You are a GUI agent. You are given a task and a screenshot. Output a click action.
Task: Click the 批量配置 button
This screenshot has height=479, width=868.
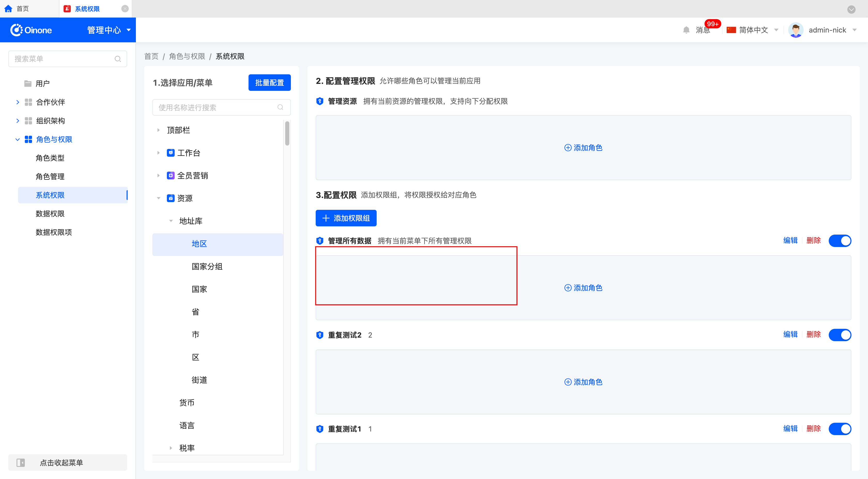(269, 83)
